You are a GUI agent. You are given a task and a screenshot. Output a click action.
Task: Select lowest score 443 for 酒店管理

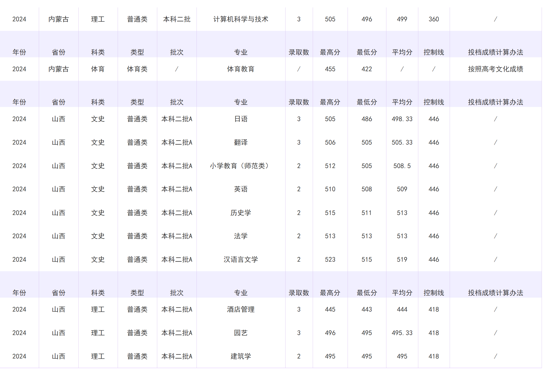click(x=367, y=309)
